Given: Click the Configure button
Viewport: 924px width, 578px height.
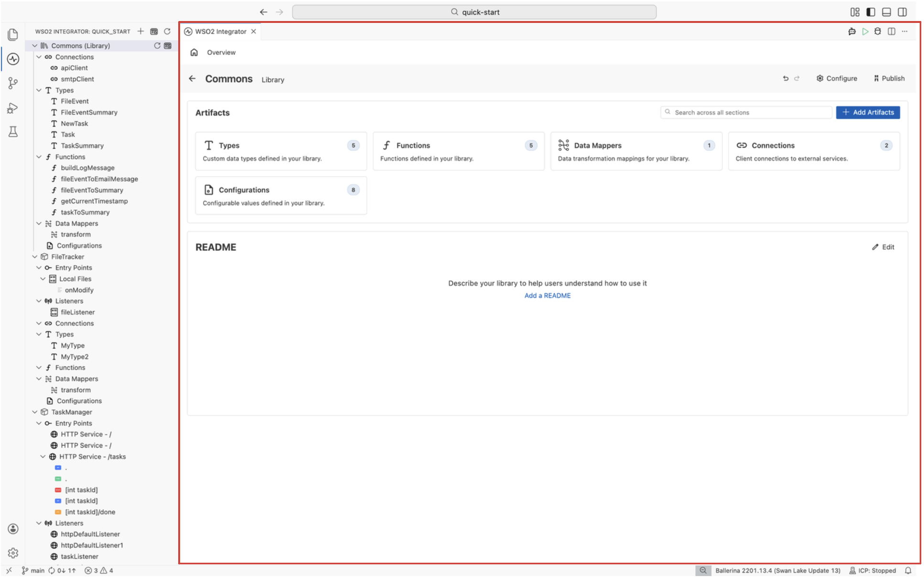Looking at the screenshot, I should 837,78.
